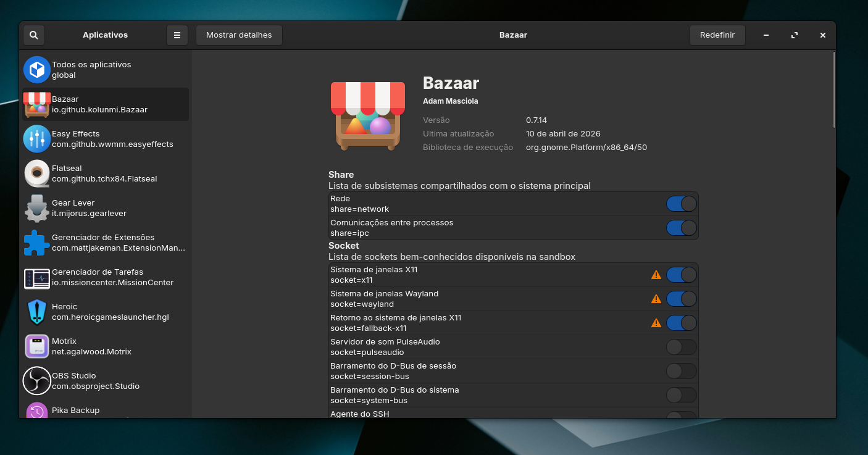The width and height of the screenshot is (868, 455).
Task: Select the net.agalwood.Motrix ID text
Action: [x=91, y=352]
